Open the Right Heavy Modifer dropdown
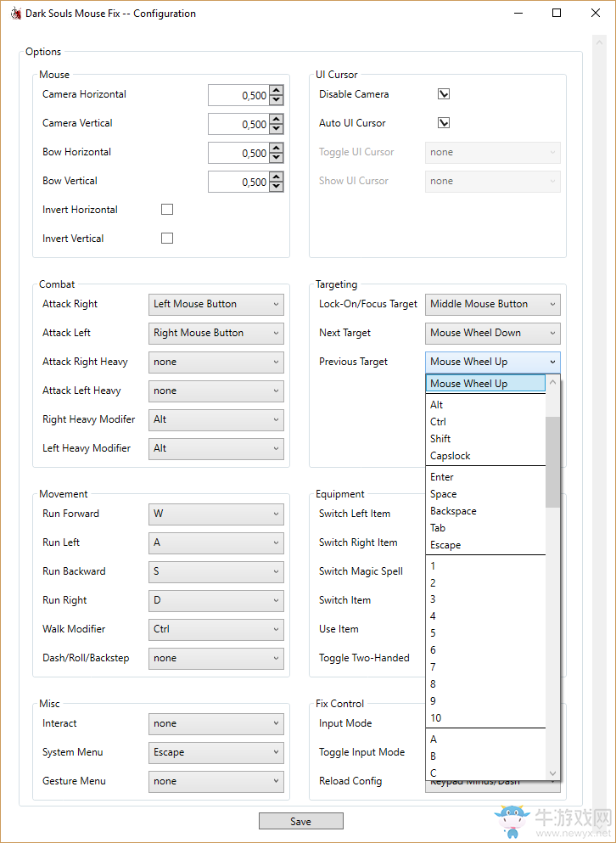 click(x=216, y=420)
